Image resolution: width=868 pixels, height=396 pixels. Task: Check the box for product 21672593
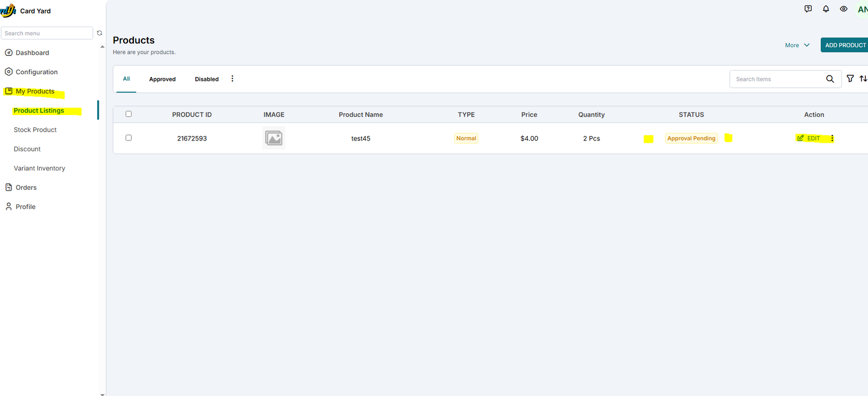tap(129, 138)
